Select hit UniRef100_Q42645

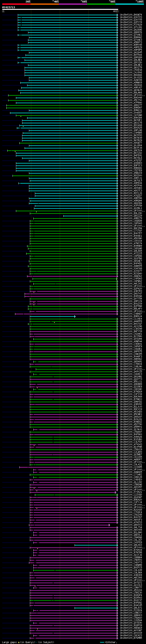[x=131, y=52]
